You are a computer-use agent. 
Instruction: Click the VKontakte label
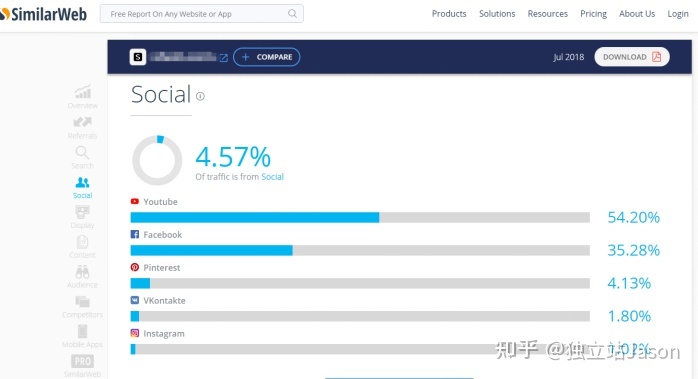pos(164,301)
